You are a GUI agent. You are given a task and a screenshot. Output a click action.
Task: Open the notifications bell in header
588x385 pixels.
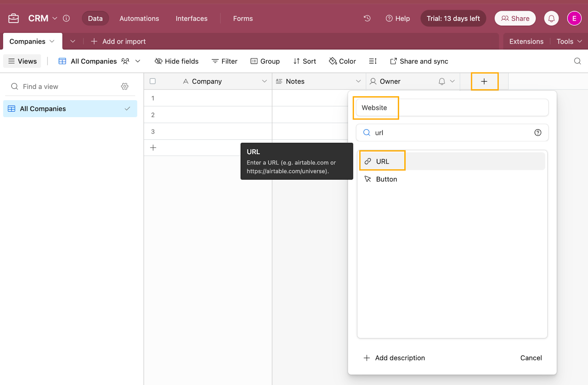pyautogui.click(x=551, y=18)
